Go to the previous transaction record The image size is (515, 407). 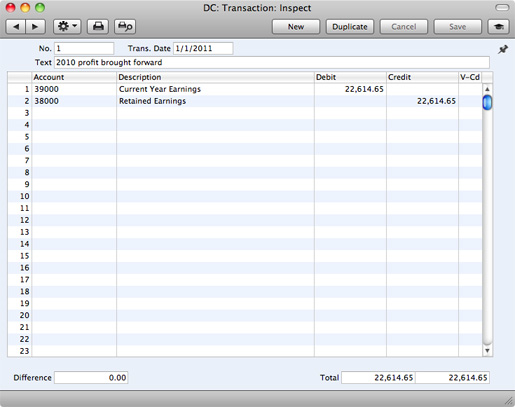[16, 27]
